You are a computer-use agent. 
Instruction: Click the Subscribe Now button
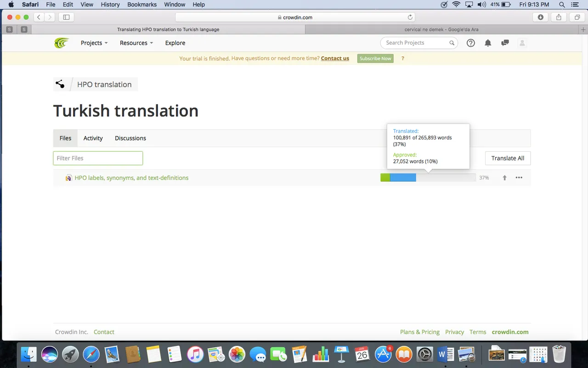click(x=375, y=58)
